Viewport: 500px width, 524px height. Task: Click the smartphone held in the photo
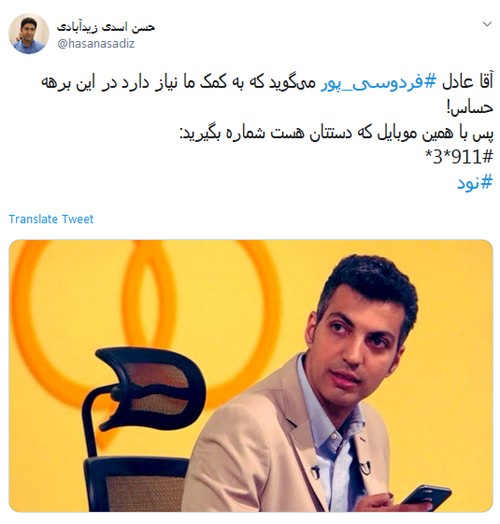coord(426,495)
